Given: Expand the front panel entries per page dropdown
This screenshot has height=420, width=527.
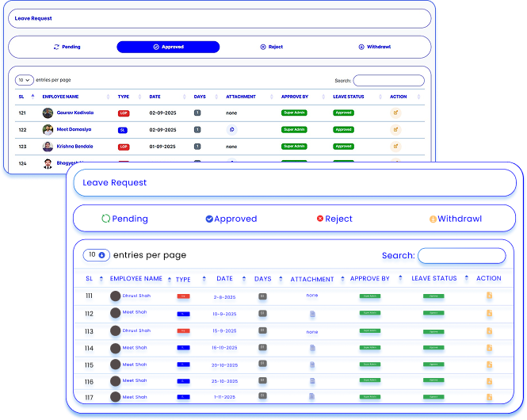Looking at the screenshot, I should pyautogui.click(x=97, y=254).
